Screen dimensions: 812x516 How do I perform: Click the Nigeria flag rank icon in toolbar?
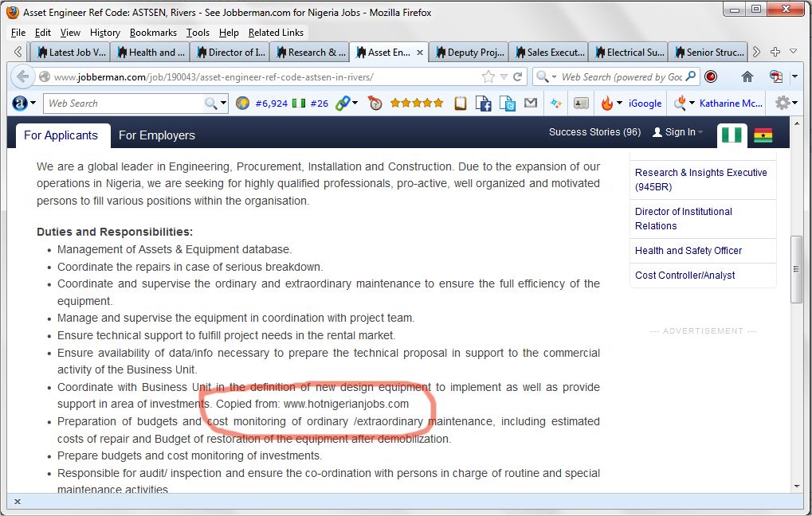(299, 103)
